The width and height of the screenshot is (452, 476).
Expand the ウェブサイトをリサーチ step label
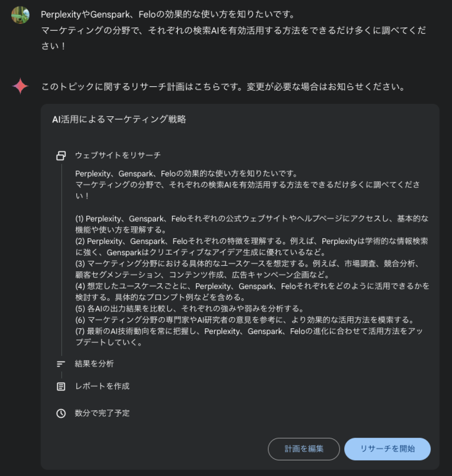pyautogui.click(x=118, y=155)
